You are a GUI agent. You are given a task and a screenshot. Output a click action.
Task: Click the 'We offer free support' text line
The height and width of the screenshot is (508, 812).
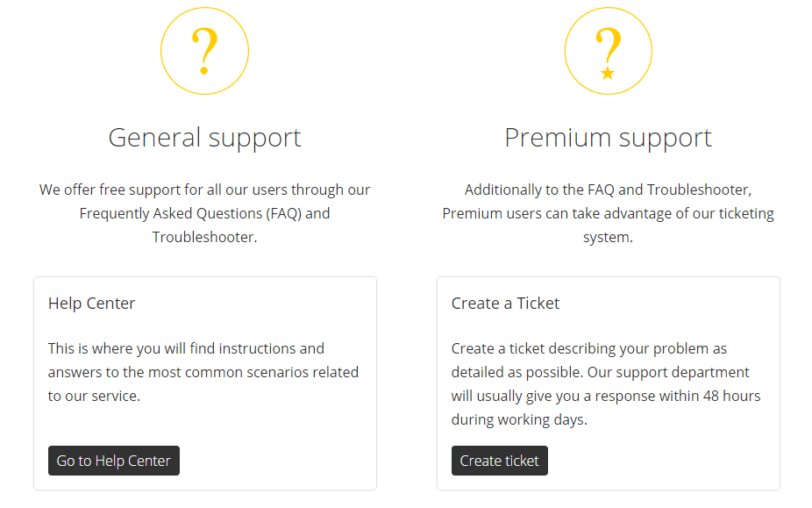(204, 190)
